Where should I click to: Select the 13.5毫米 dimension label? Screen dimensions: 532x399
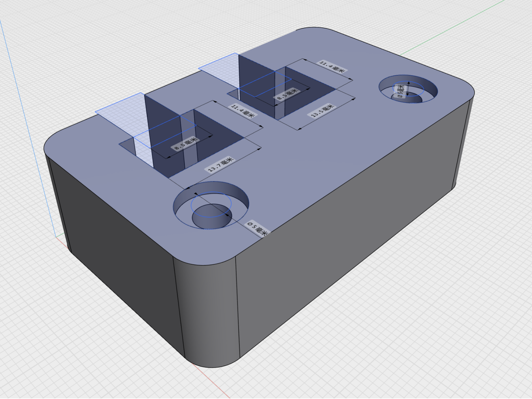(x=322, y=111)
